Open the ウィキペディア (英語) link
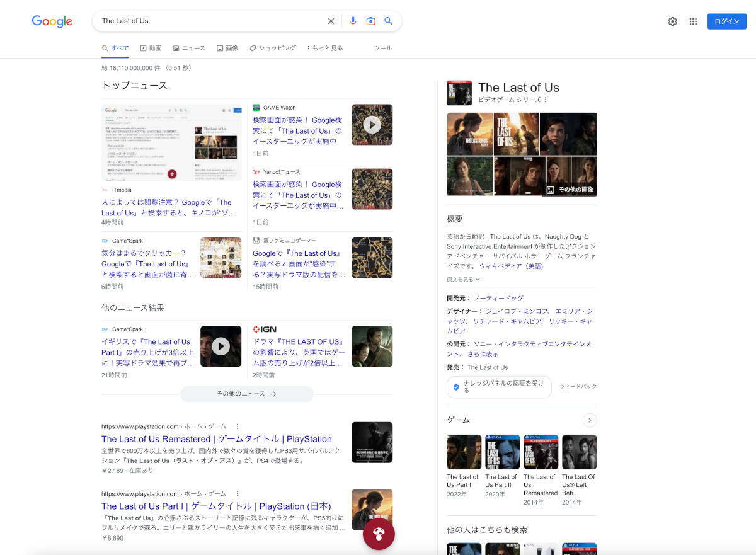This screenshot has height=555, width=756. click(x=511, y=266)
